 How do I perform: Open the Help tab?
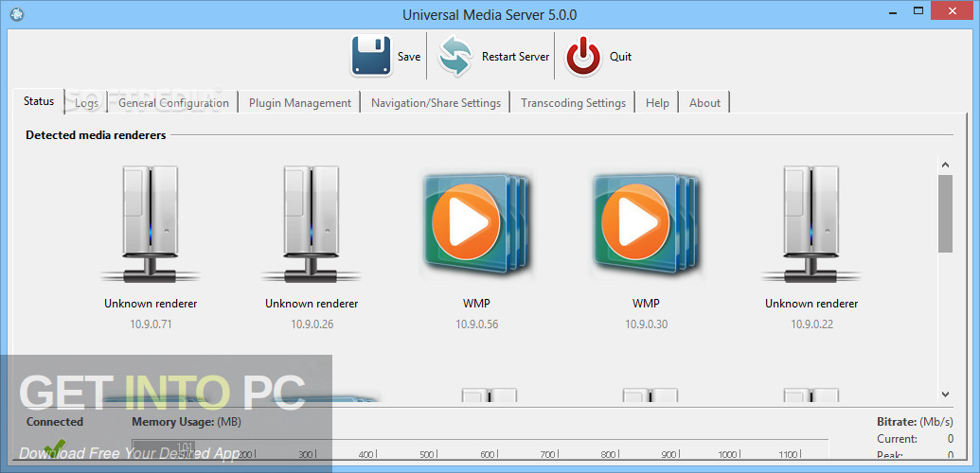pyautogui.click(x=657, y=103)
